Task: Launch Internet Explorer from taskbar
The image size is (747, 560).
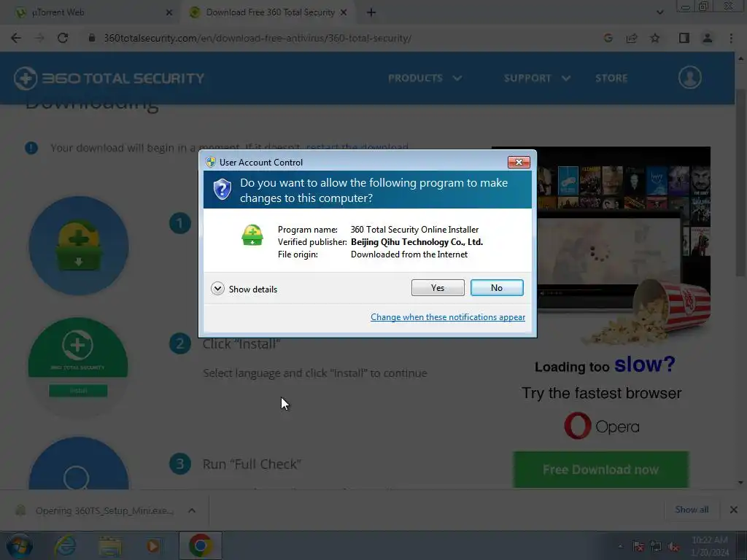Action: pyautogui.click(x=65, y=545)
